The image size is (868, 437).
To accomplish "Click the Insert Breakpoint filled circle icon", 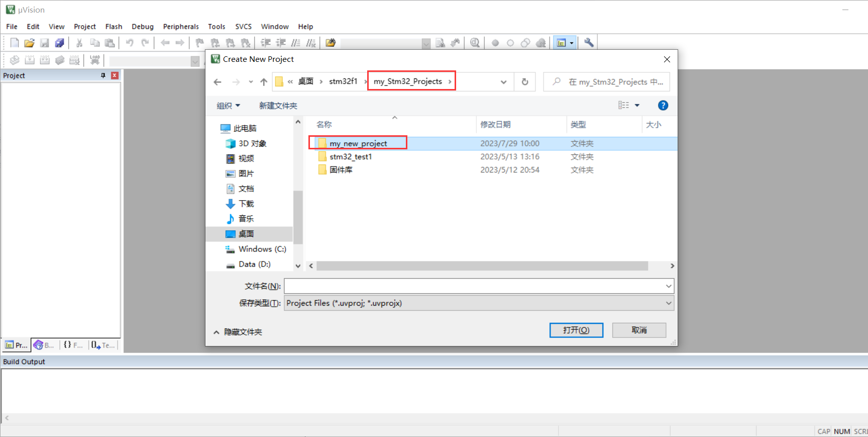I will pos(495,43).
